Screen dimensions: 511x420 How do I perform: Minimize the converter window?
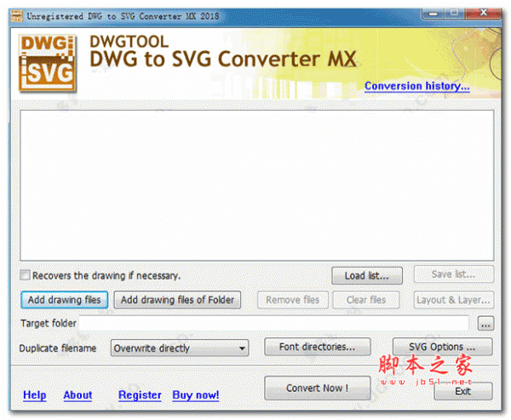433,14
